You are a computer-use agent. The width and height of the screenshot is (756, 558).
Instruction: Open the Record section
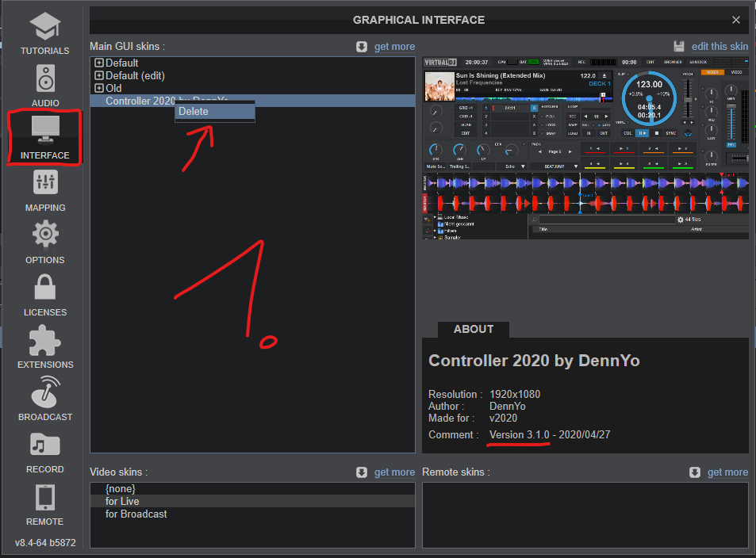tap(45, 453)
